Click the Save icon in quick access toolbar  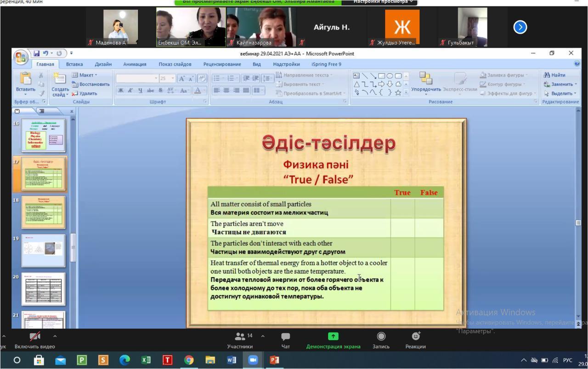click(x=36, y=53)
